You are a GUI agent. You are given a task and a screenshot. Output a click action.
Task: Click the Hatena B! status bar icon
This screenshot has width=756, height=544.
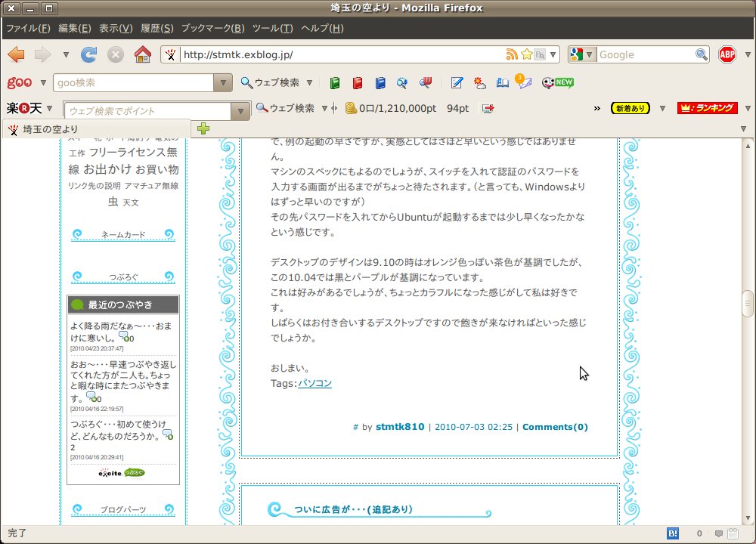coord(673,533)
